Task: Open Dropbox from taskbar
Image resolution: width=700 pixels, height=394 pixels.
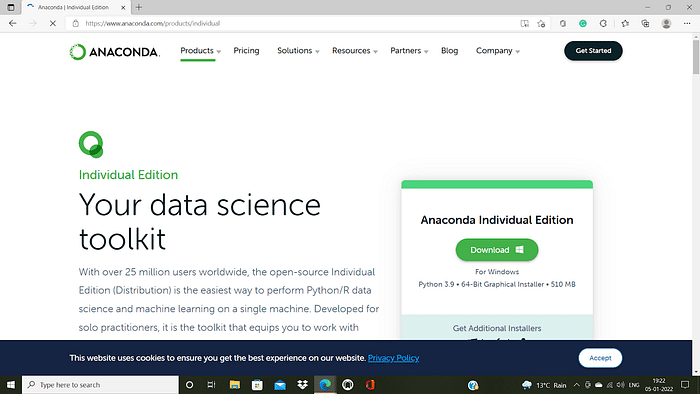Action: click(302, 385)
